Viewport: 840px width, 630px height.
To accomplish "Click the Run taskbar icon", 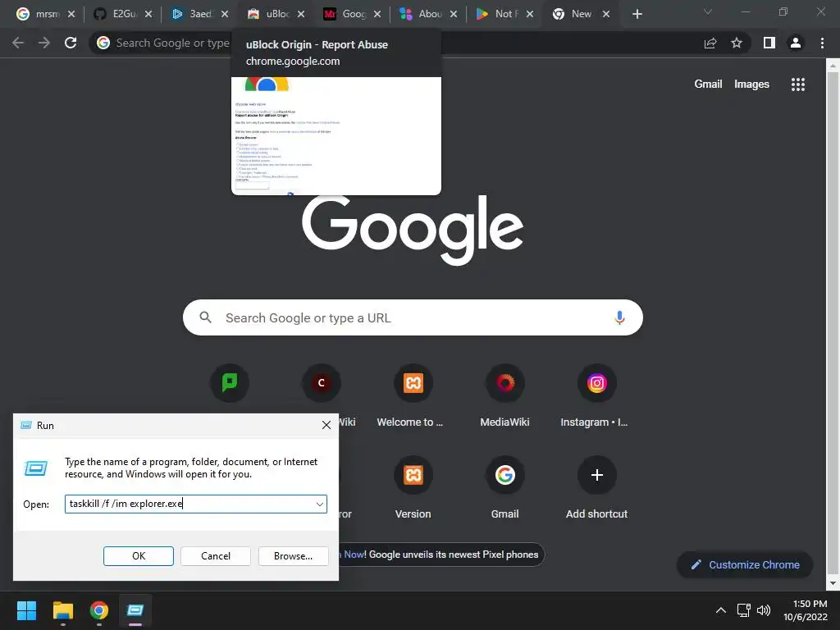I will (135, 610).
